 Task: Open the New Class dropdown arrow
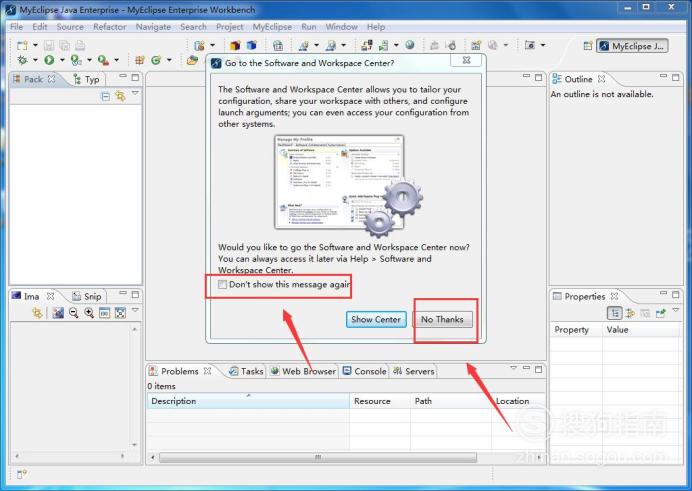tap(169, 60)
